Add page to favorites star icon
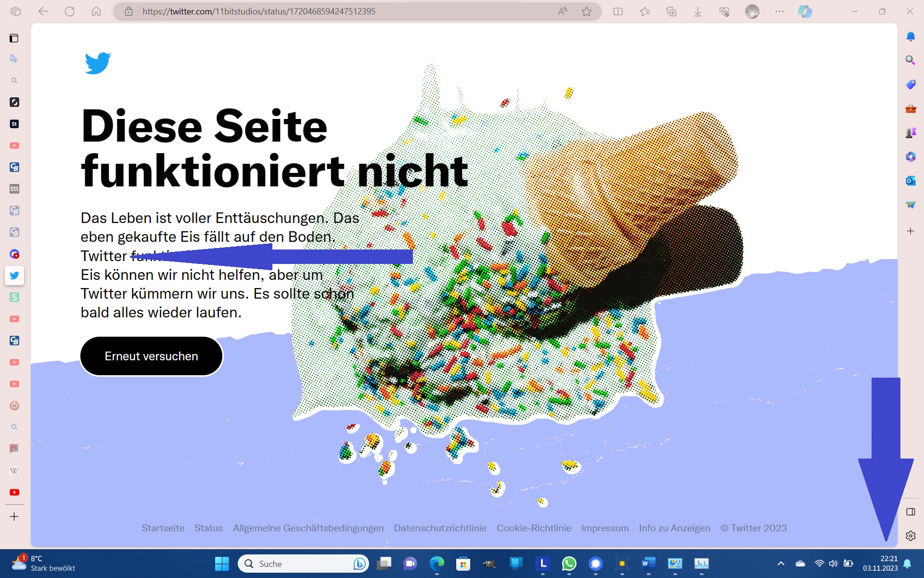Image resolution: width=924 pixels, height=578 pixels. point(586,12)
